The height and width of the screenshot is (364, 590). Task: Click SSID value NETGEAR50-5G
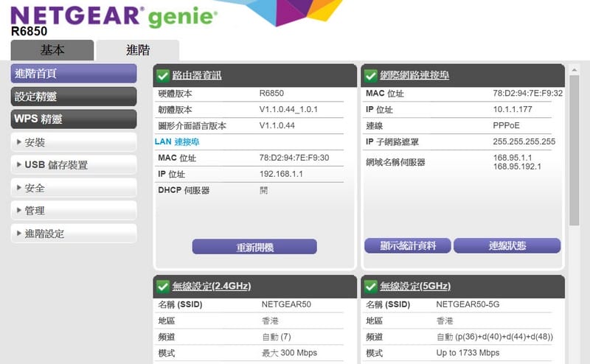click(468, 304)
